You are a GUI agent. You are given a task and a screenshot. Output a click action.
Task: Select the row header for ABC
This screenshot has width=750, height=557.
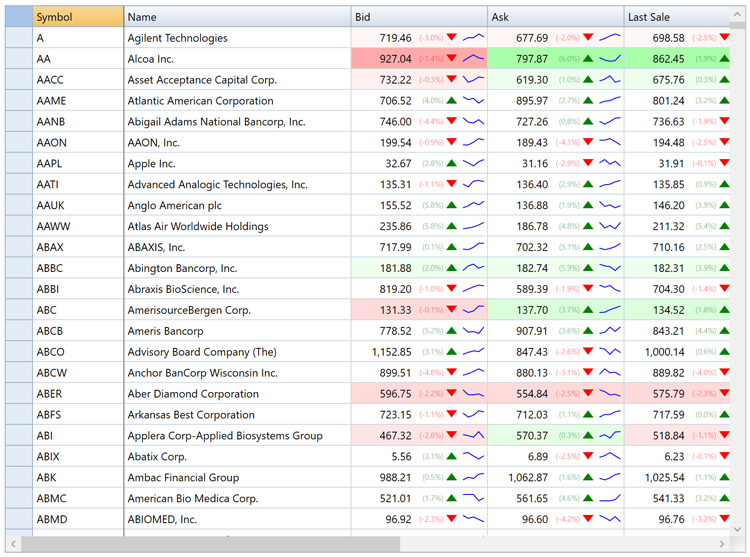coord(19,310)
